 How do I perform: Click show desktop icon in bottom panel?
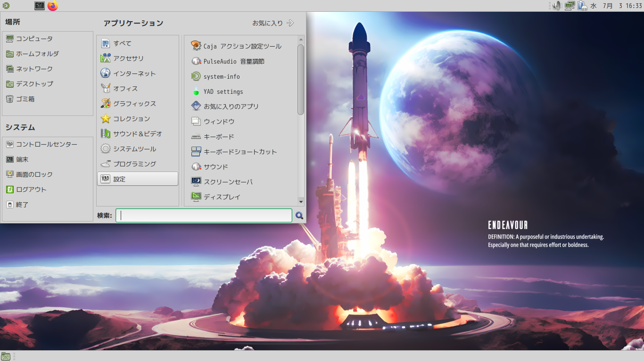[x=6, y=356]
